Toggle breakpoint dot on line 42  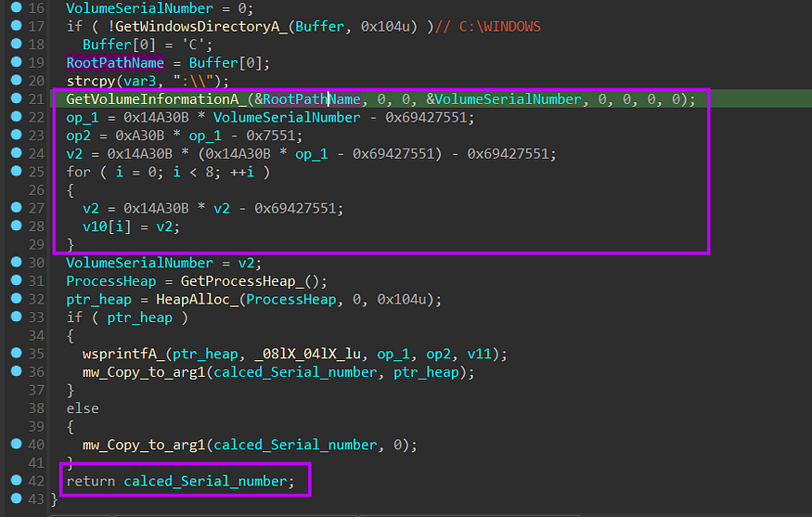coord(16,480)
